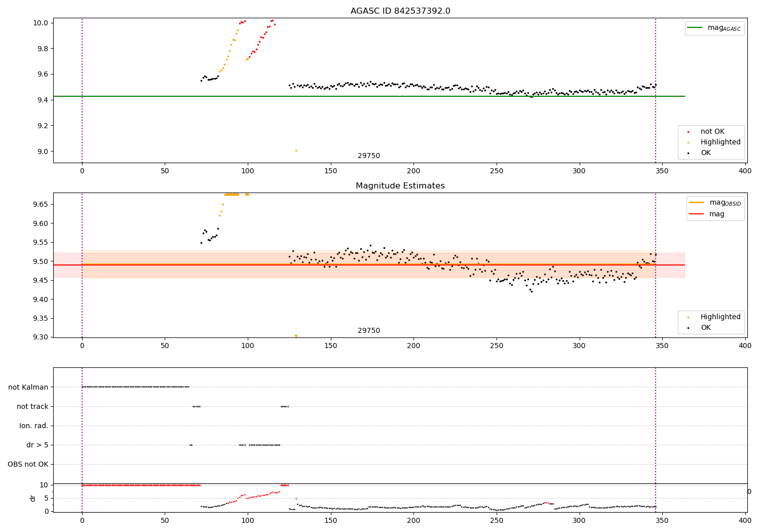
Task: Click 'Highlighted' in the Magnitude Estimates legend
Action: (720, 317)
